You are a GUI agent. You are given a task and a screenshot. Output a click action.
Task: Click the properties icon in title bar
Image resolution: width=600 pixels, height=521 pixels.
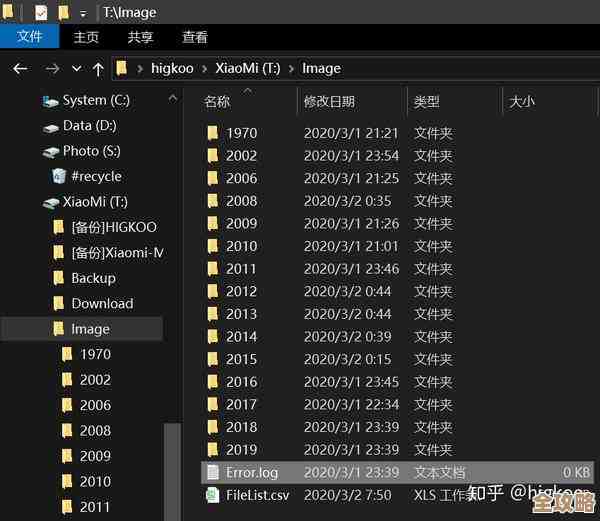(x=41, y=13)
